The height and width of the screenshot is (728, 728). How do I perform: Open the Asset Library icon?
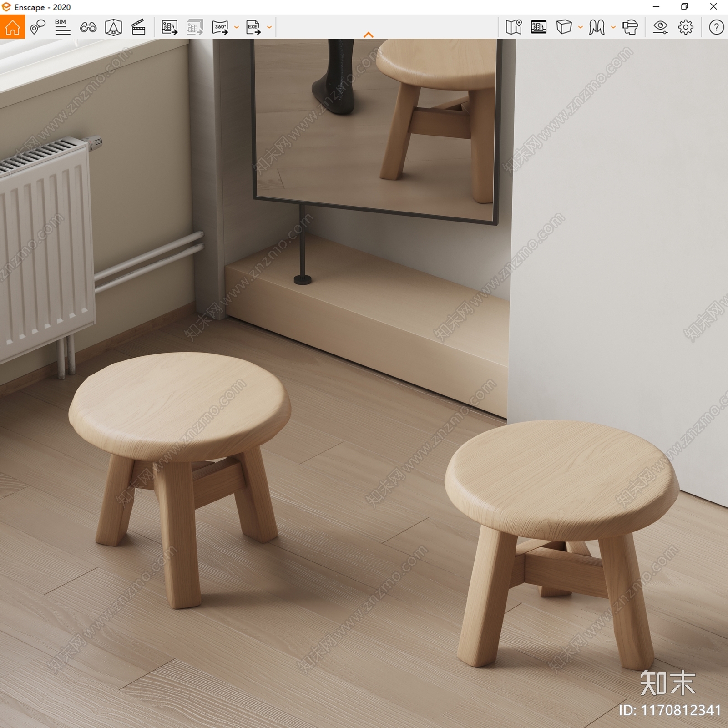click(x=113, y=27)
